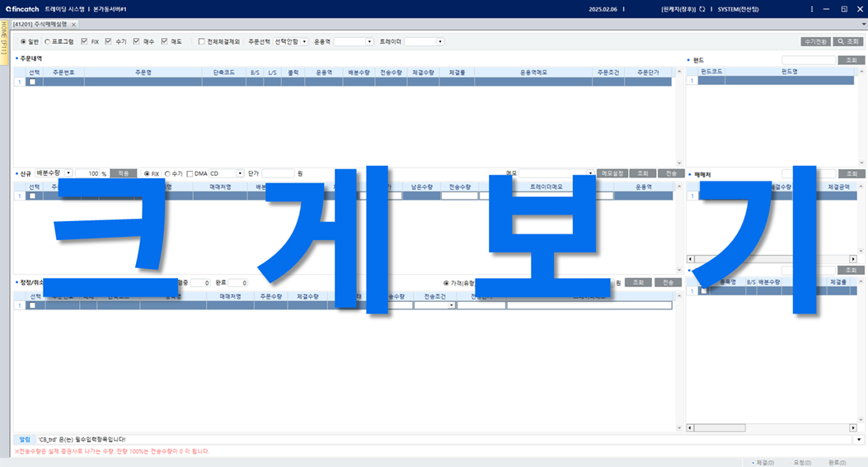Click the 펀드코드 column header
This screenshot has height=467, width=868.
711,72
